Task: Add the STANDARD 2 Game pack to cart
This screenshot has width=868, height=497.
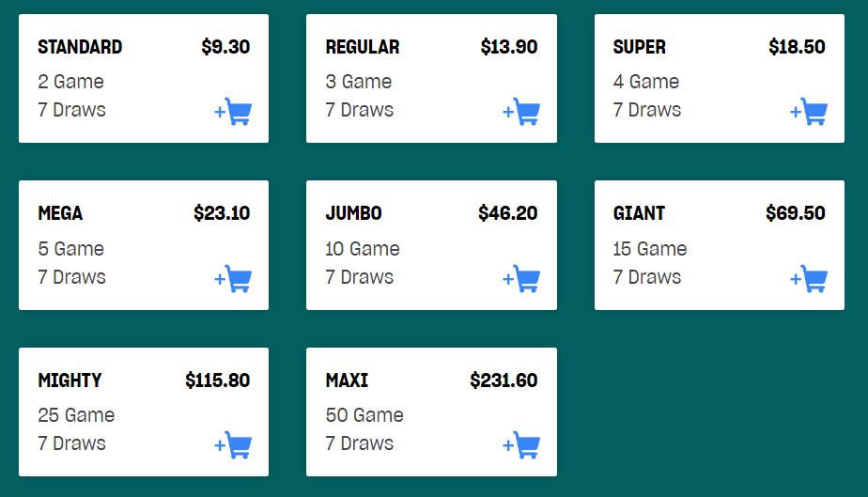Action: [233, 112]
